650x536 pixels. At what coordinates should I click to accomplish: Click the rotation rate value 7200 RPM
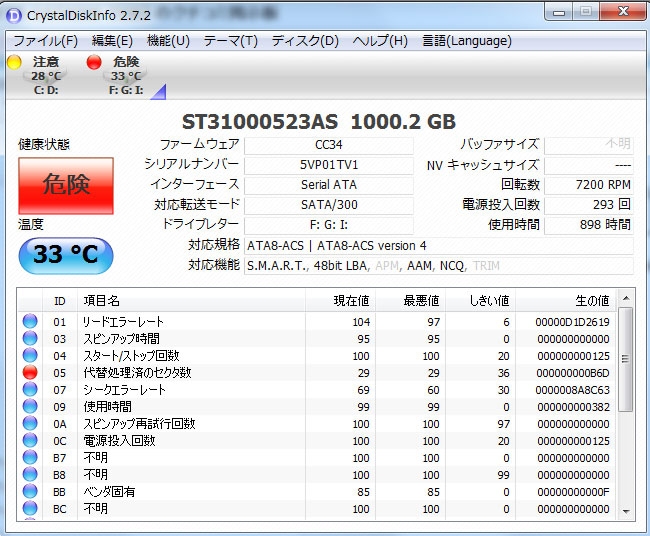589,185
